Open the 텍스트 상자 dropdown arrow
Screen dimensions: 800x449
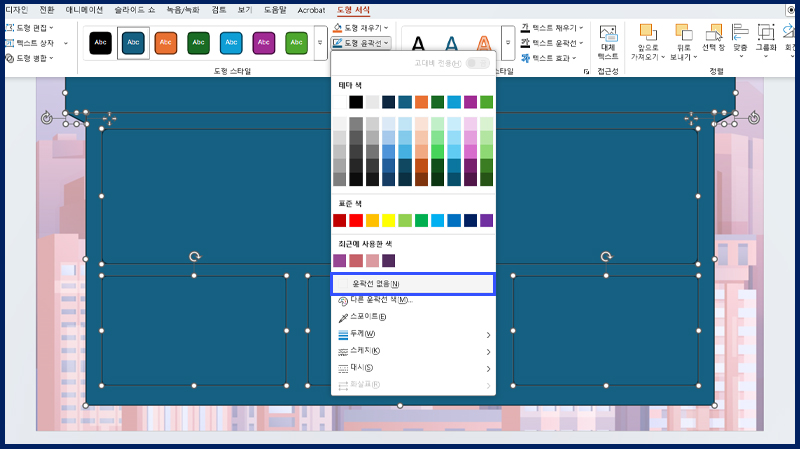click(x=66, y=43)
